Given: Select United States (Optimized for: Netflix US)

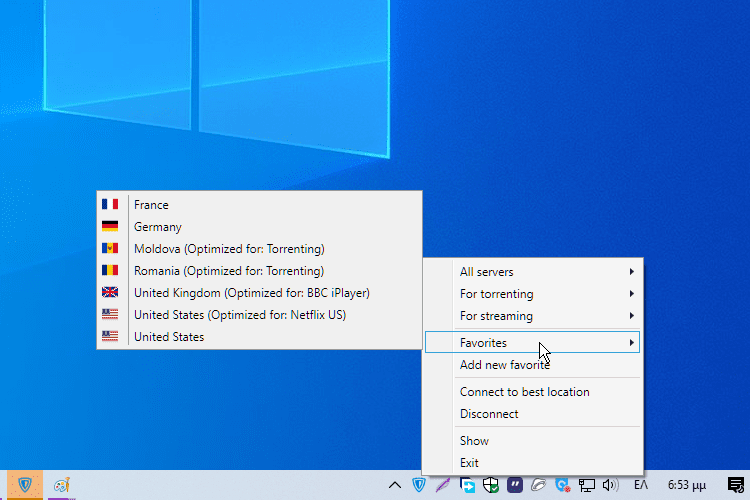Looking at the screenshot, I should pos(259,315).
